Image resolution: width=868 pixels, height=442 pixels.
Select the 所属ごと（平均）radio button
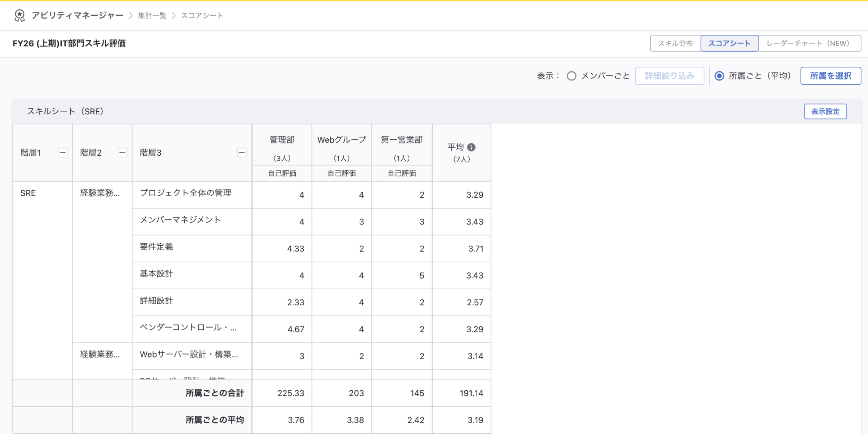(719, 76)
